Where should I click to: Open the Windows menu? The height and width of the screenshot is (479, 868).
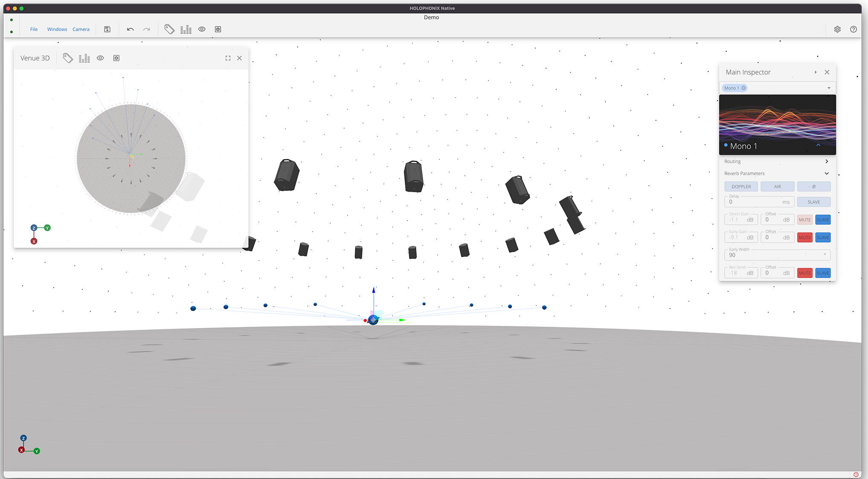tap(57, 29)
